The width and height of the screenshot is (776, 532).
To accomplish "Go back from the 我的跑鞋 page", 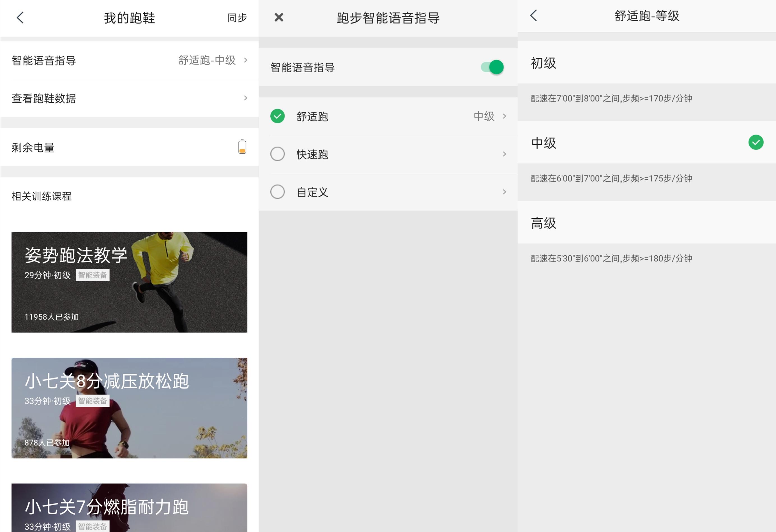I will tap(20, 17).
